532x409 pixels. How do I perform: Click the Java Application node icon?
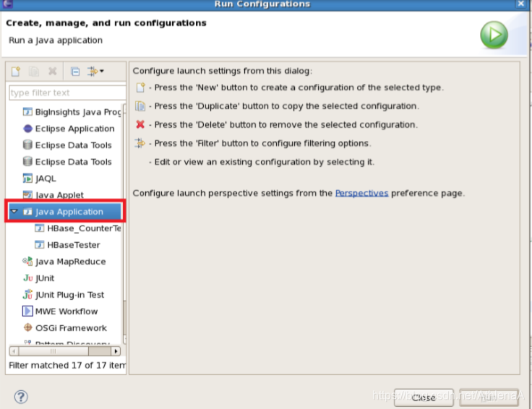pos(27,212)
